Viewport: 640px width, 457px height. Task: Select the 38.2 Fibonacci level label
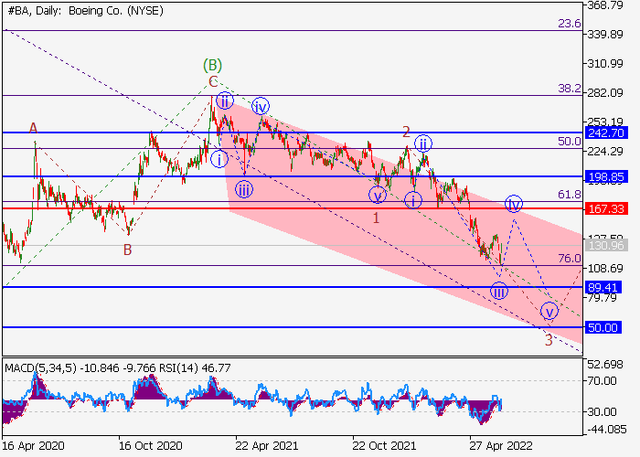(569, 89)
